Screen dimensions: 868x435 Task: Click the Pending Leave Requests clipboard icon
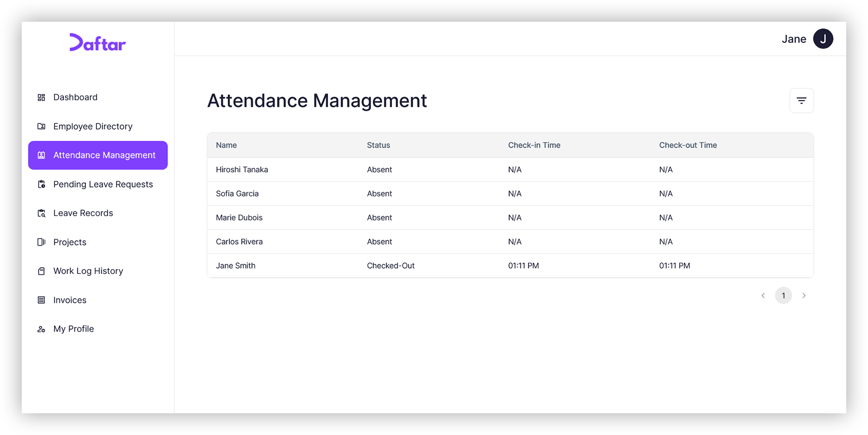[42, 184]
